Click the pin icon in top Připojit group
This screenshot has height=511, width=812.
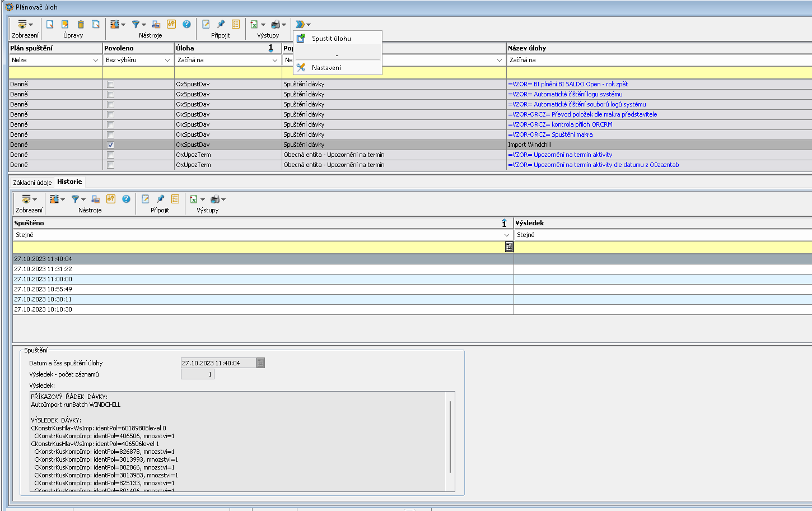coord(221,24)
